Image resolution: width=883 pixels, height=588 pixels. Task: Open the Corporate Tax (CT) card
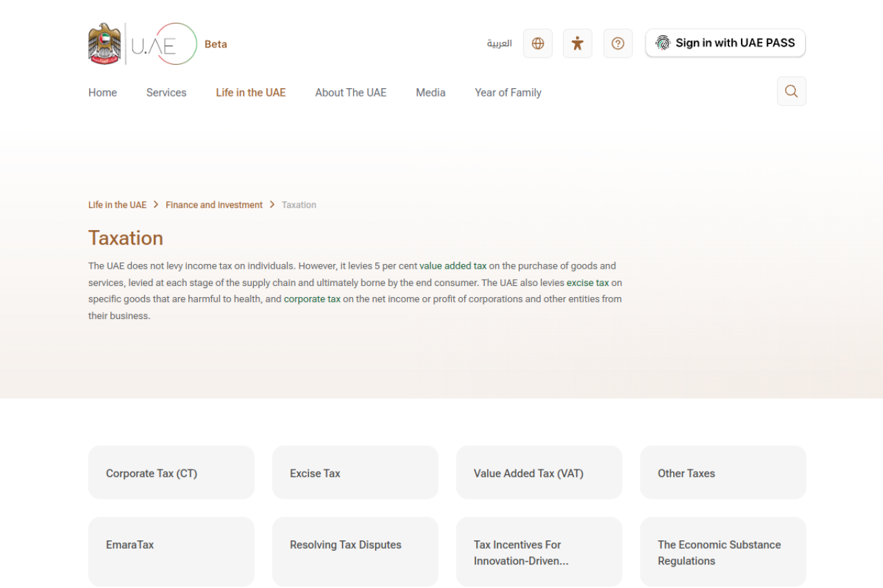(171, 472)
